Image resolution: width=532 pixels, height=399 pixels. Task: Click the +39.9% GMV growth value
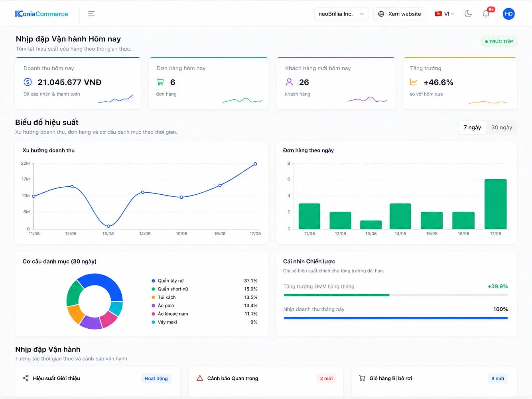[498, 286]
